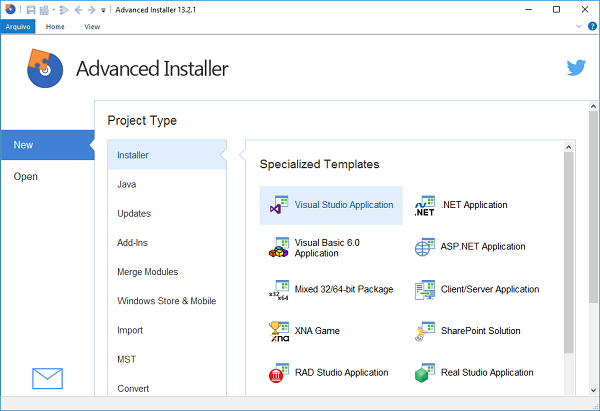Click the Save icon in title bar
Screen dimensions: 600x411
tap(32, 10)
